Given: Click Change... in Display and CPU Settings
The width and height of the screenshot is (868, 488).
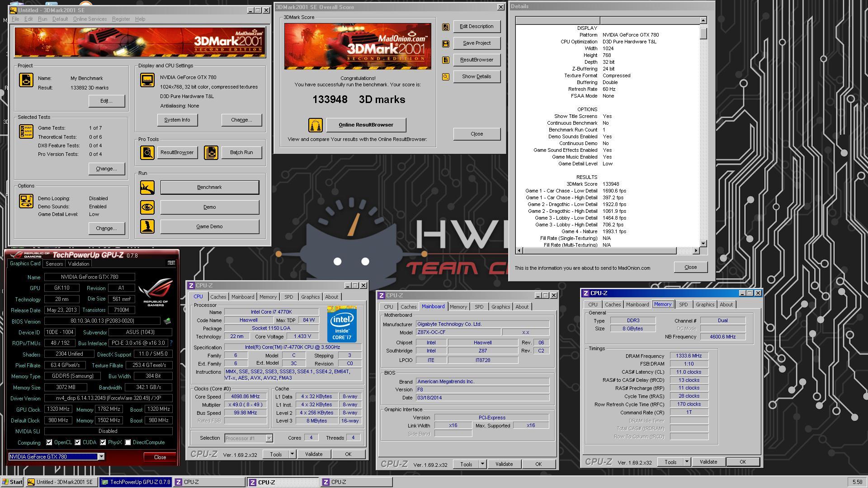Looking at the screenshot, I should [241, 120].
